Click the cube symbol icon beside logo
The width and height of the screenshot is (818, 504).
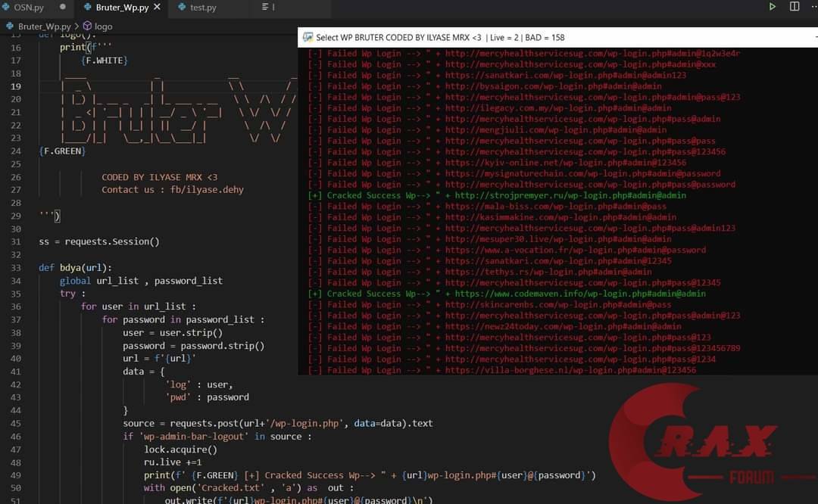87,26
